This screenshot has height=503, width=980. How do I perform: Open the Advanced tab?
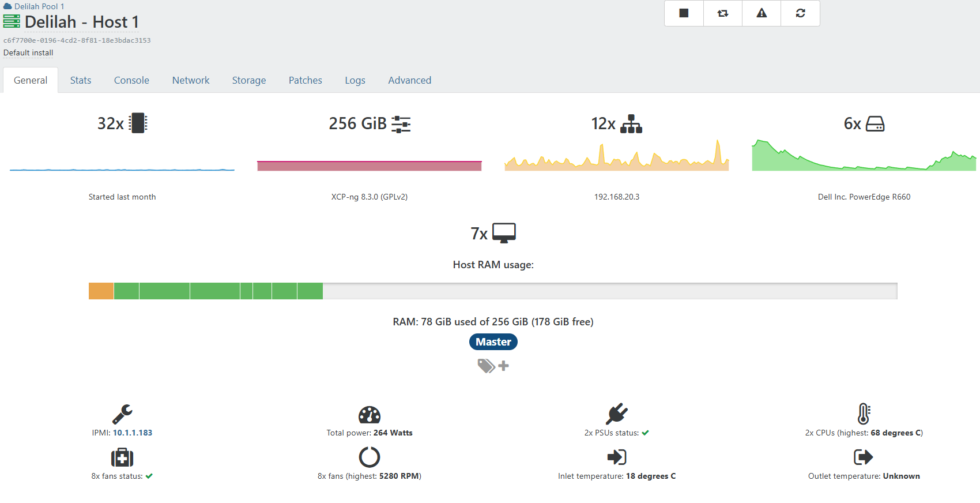[x=409, y=80]
